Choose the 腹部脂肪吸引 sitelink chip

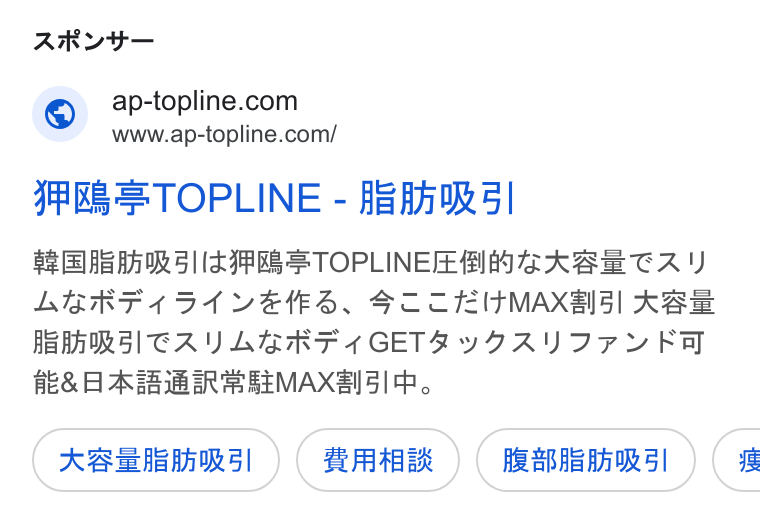[586, 460]
